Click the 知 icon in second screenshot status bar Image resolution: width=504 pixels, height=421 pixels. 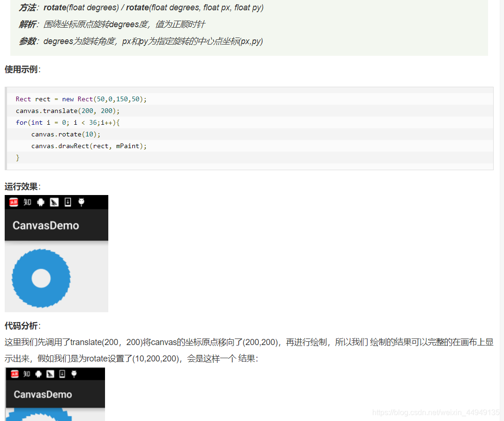click(27, 374)
